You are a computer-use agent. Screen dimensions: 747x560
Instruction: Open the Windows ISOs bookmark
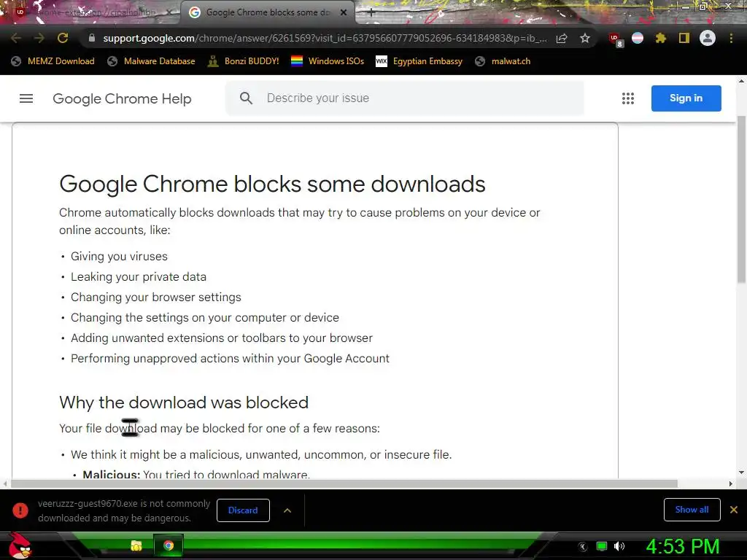(328, 61)
